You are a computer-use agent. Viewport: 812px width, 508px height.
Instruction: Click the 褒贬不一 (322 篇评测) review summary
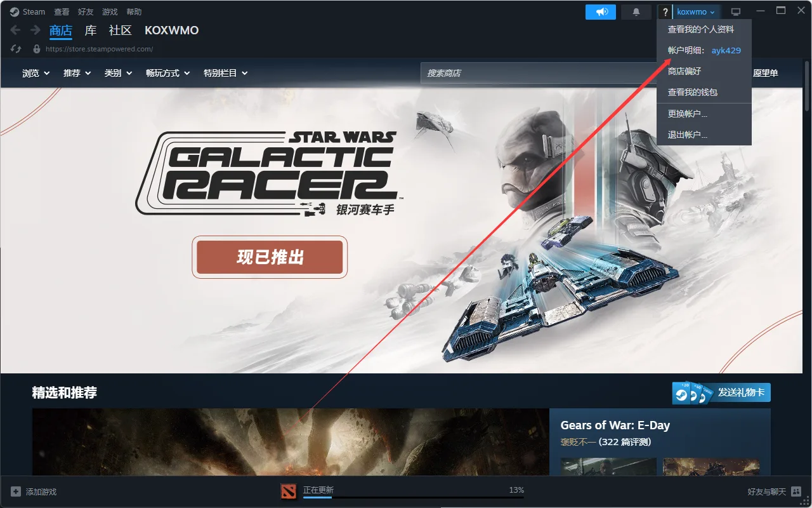[x=606, y=442]
